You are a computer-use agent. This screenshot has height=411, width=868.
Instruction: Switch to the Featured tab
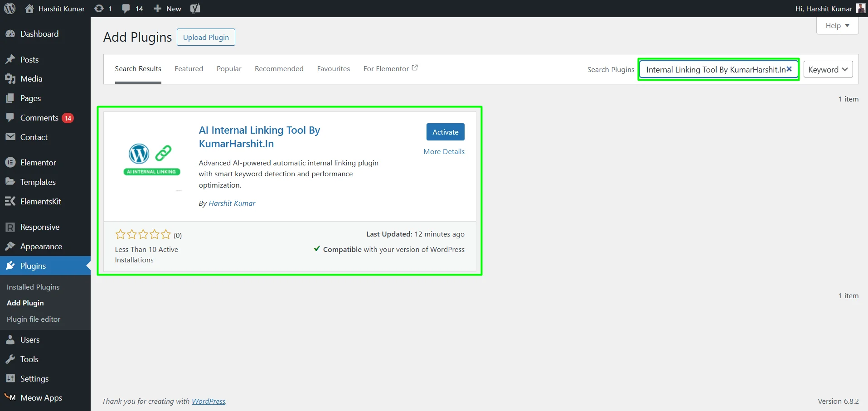[189, 69]
